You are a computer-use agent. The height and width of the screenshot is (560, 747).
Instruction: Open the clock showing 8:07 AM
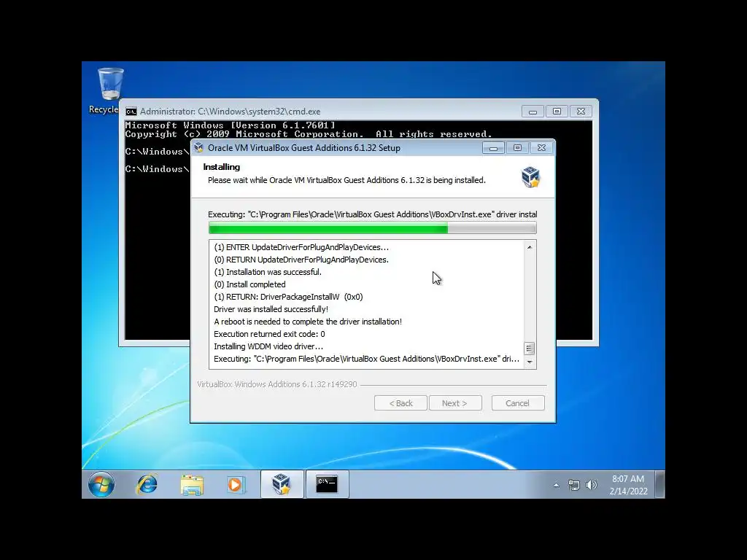[628, 485]
